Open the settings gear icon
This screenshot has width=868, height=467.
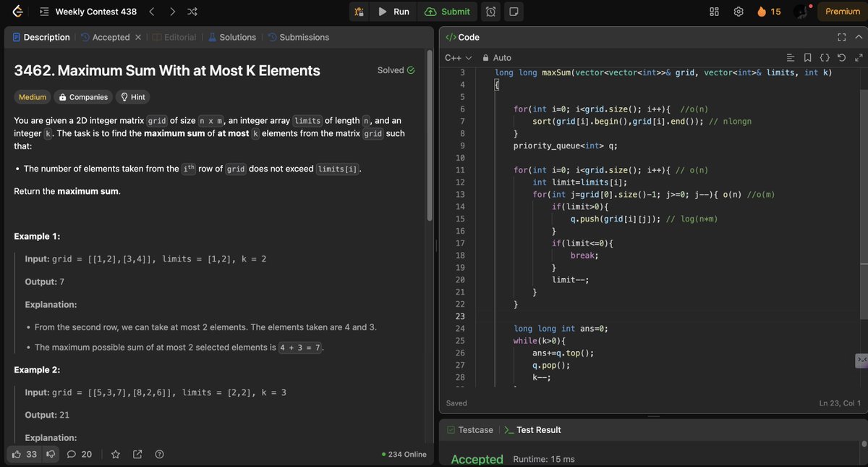[x=739, y=12]
